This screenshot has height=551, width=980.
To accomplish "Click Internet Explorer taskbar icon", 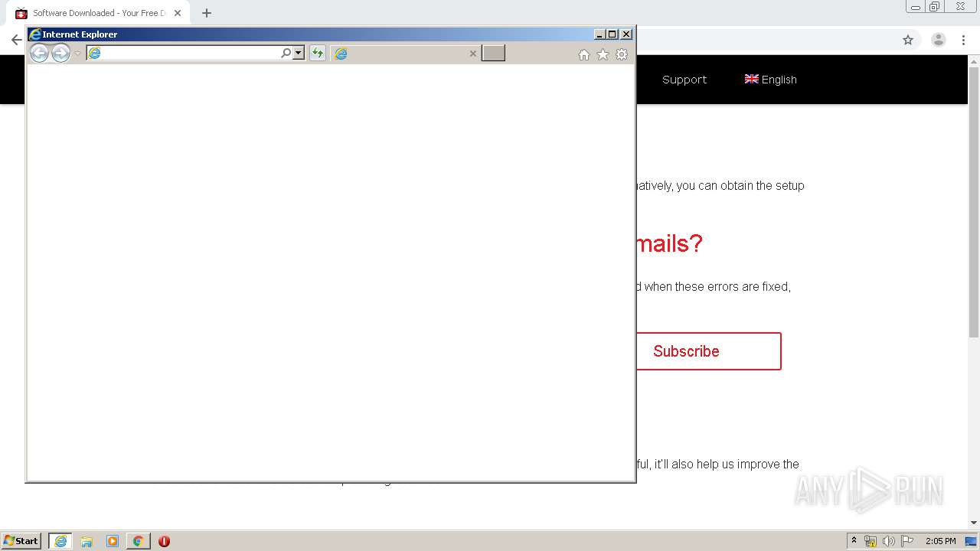I will [60, 541].
